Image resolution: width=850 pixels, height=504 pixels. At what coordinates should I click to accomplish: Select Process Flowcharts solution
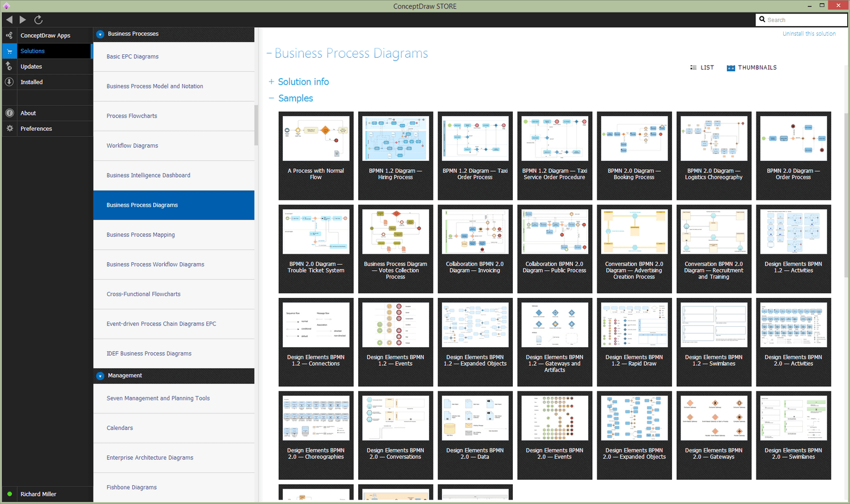point(174,116)
